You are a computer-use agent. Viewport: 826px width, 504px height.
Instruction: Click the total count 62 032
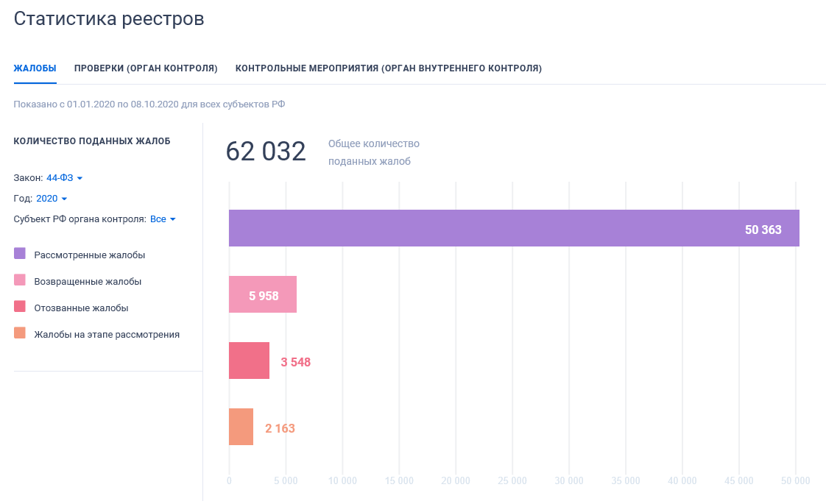point(266,152)
